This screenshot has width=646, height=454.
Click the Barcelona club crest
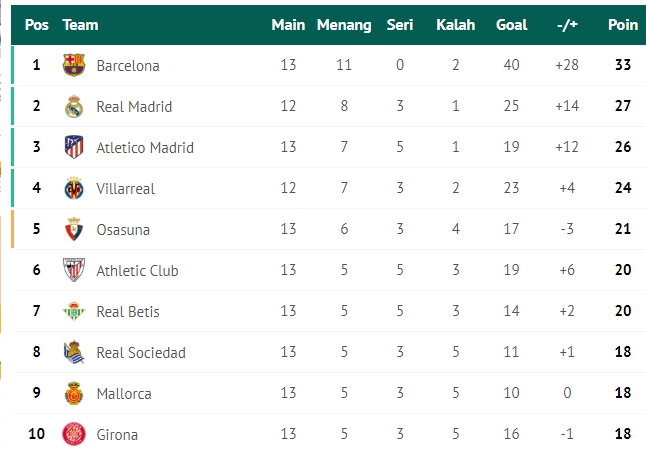[x=74, y=65]
